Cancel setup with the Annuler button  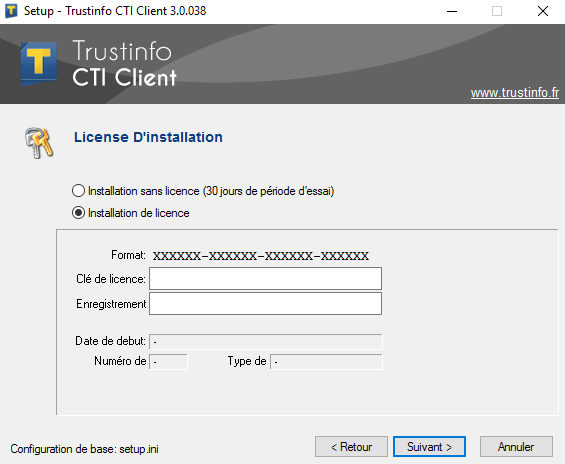click(516, 447)
